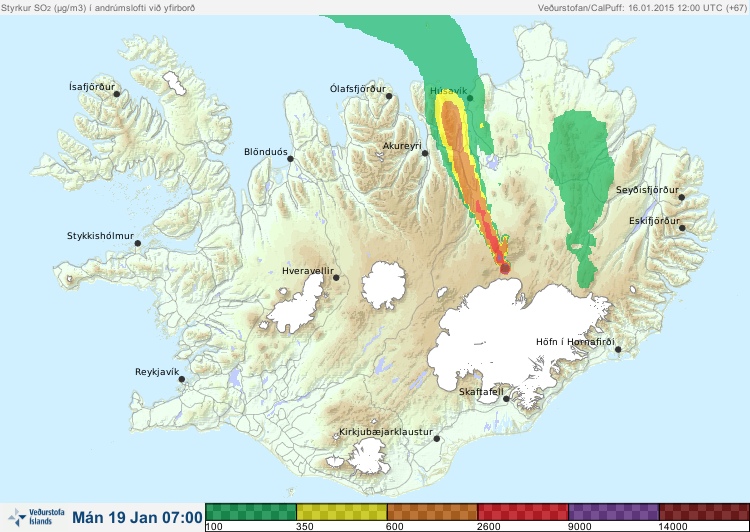Click the 'Akureyri' label
This screenshot has width=750, height=532.
[x=402, y=146]
